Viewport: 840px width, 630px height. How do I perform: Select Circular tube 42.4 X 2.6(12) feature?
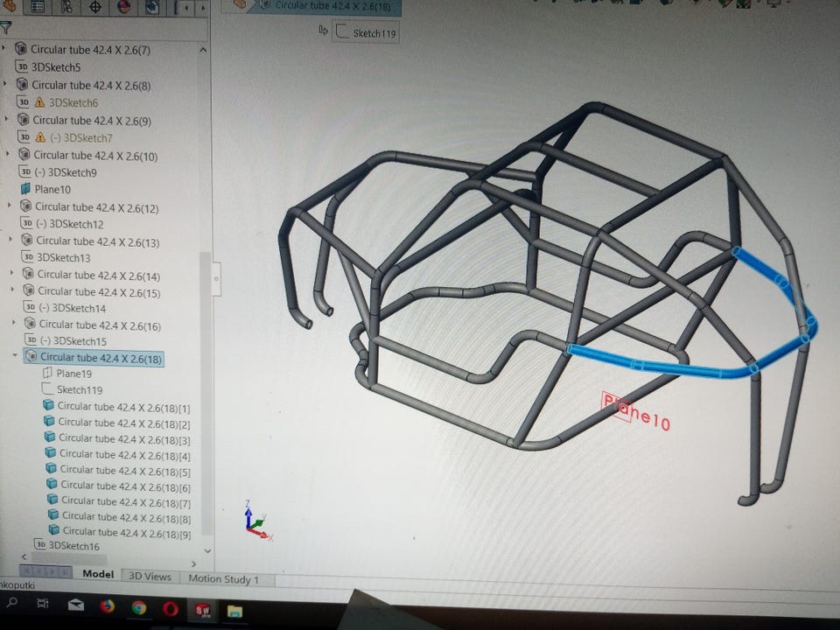point(96,208)
